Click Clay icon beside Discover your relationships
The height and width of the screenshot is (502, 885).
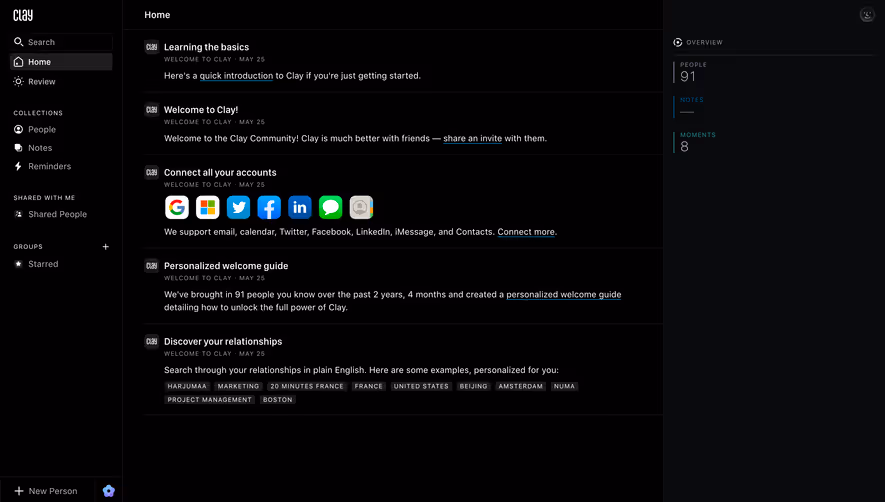pyautogui.click(x=151, y=341)
